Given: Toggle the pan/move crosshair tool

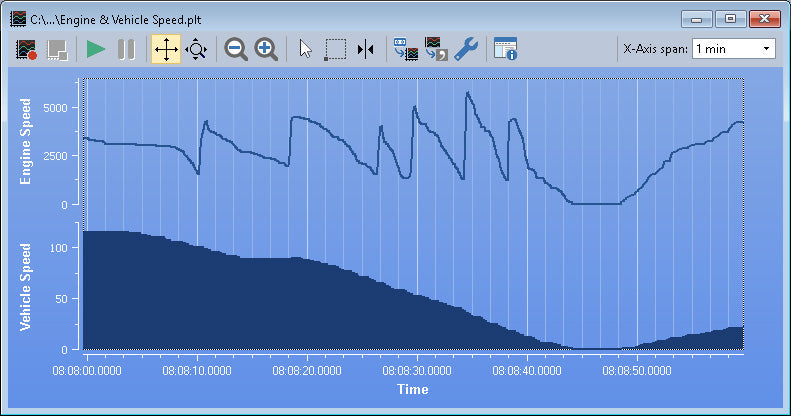Looking at the screenshot, I should point(166,49).
